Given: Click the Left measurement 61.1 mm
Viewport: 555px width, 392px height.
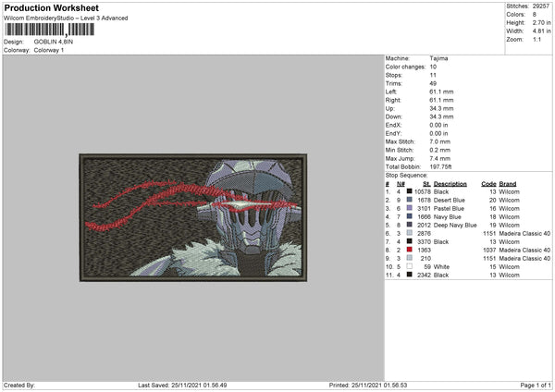Looking at the screenshot, I should pos(441,92).
